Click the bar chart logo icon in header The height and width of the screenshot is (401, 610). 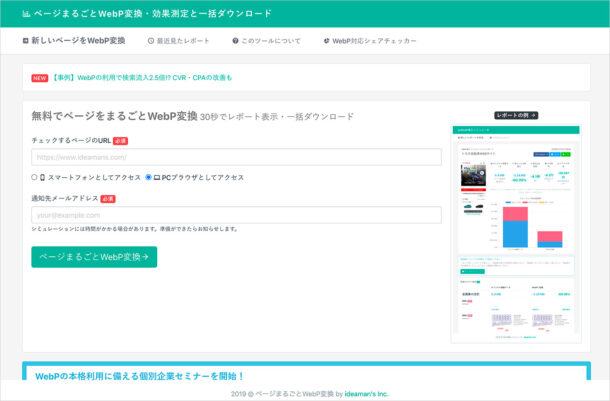pyautogui.click(x=25, y=14)
